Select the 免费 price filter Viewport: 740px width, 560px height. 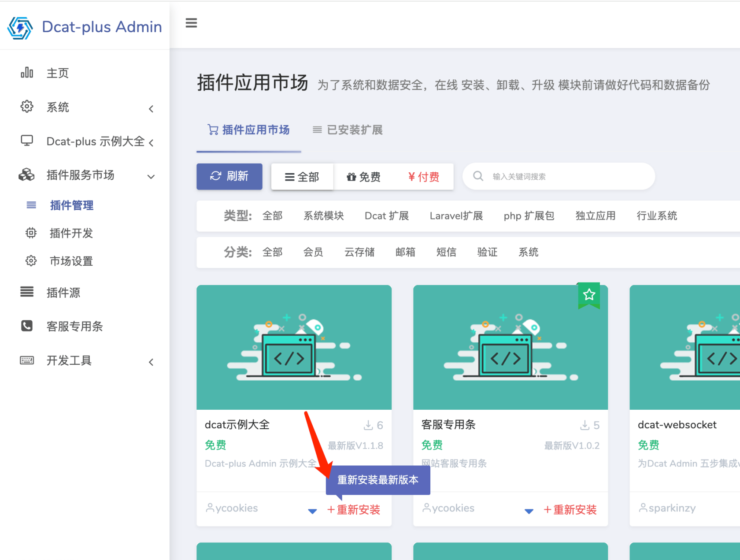363,177
